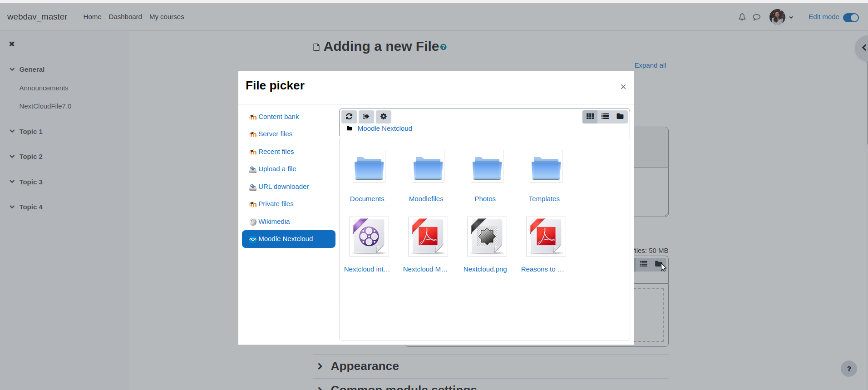Select the Nextcloud intro video file thumbnail
868x390 pixels.
tap(369, 237)
